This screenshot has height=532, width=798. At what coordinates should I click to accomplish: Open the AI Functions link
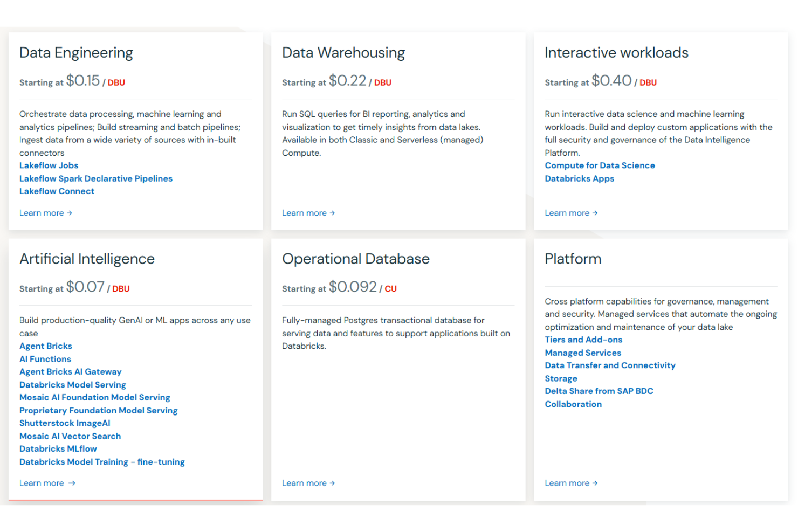tap(45, 359)
